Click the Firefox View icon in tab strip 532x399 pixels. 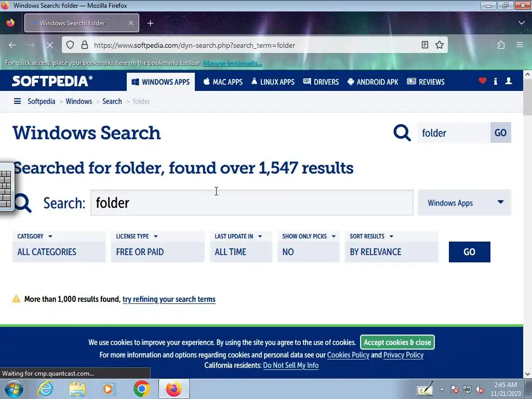point(10,23)
